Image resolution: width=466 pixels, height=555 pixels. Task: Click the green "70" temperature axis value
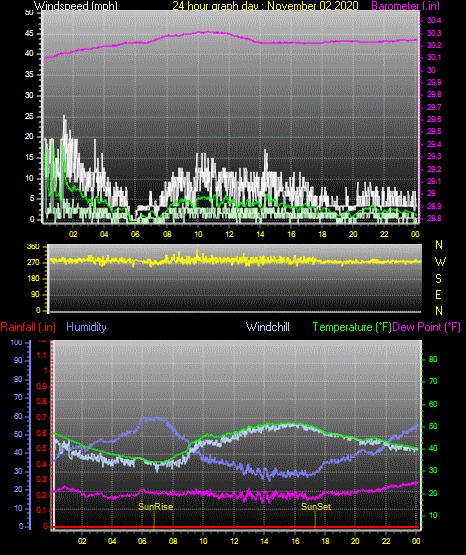(433, 382)
